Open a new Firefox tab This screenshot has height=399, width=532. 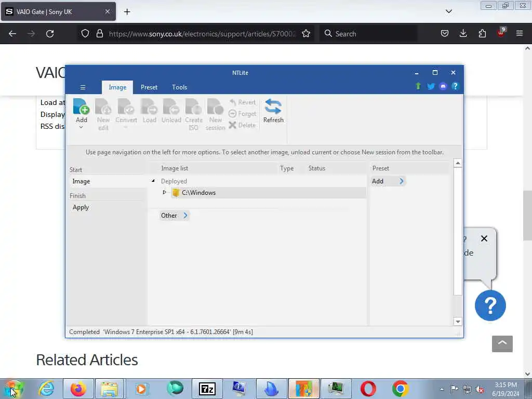click(127, 12)
